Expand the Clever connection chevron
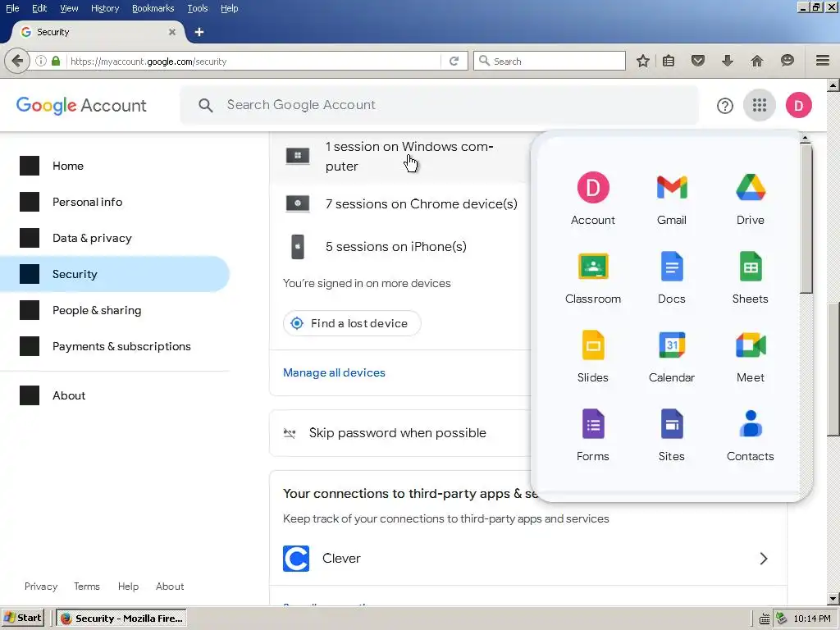 (764, 558)
